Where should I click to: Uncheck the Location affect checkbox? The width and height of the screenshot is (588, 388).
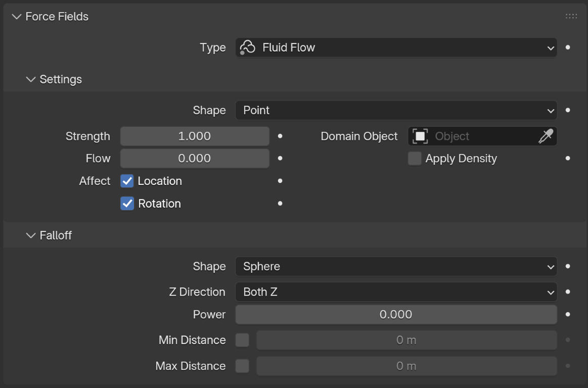point(127,181)
